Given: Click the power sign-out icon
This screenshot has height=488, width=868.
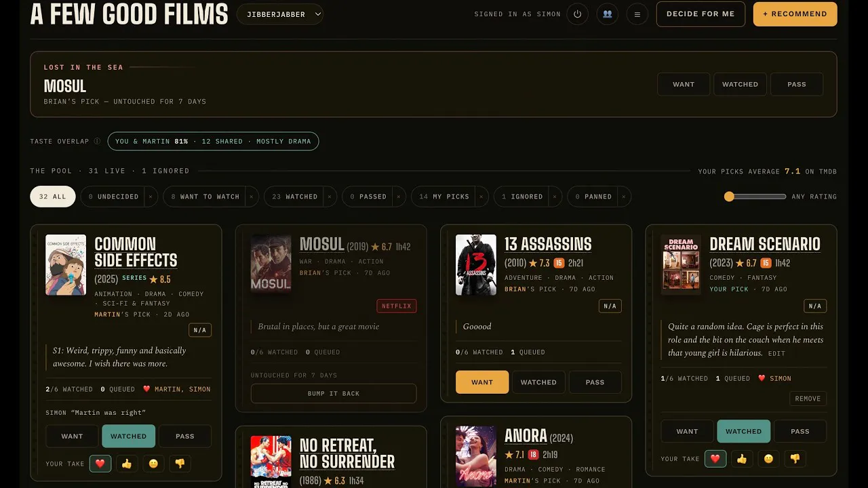Looking at the screenshot, I should pos(577,14).
